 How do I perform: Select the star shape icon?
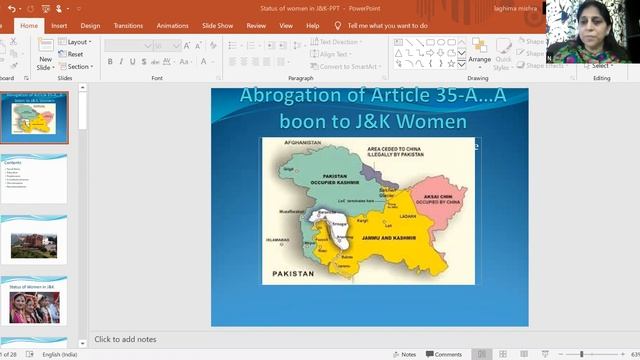pyautogui.click(x=451, y=64)
